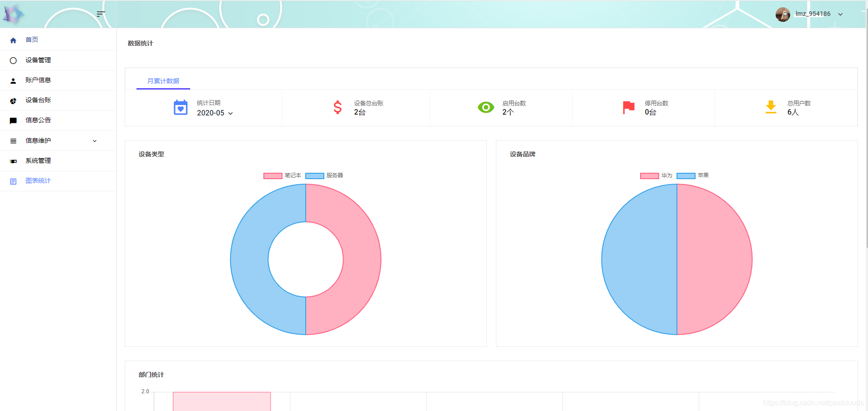Open lmz_954186 user dropdown arrow
This screenshot has height=411, width=868.
coord(840,14)
